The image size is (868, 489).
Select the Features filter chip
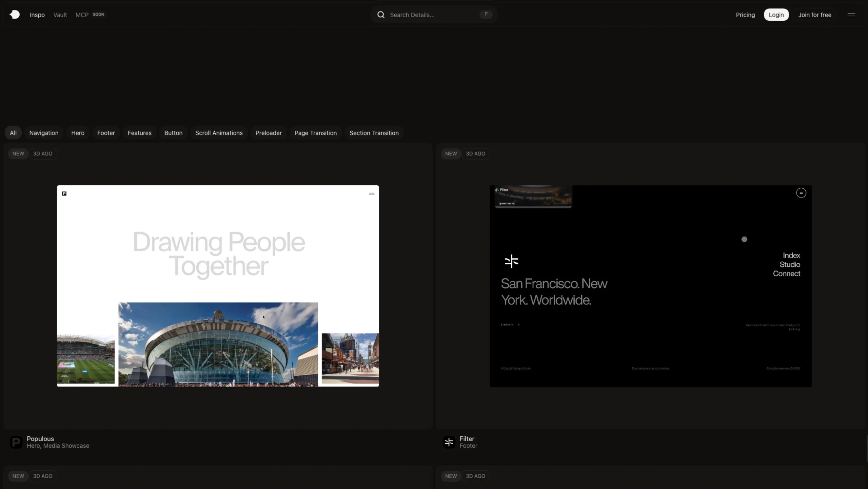click(x=140, y=133)
